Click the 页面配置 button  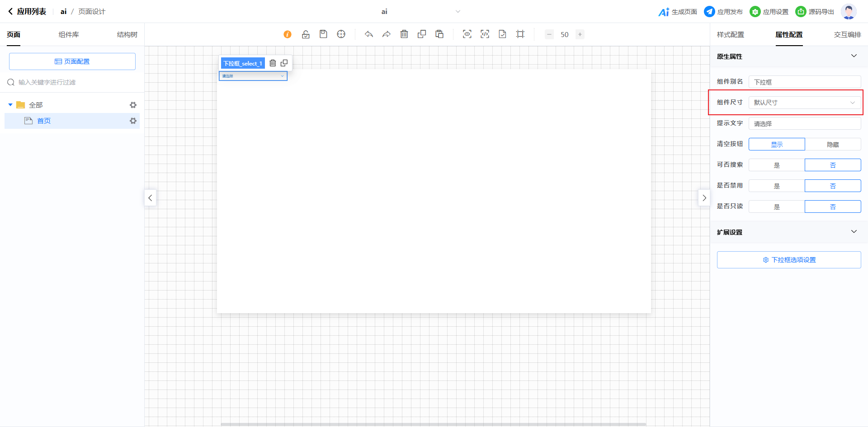click(72, 61)
